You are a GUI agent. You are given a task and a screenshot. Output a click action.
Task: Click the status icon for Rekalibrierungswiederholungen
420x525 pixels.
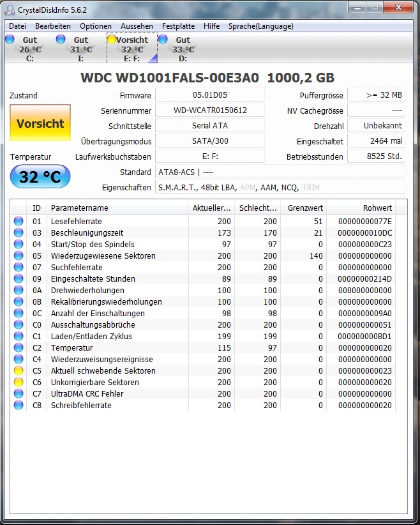point(19,301)
